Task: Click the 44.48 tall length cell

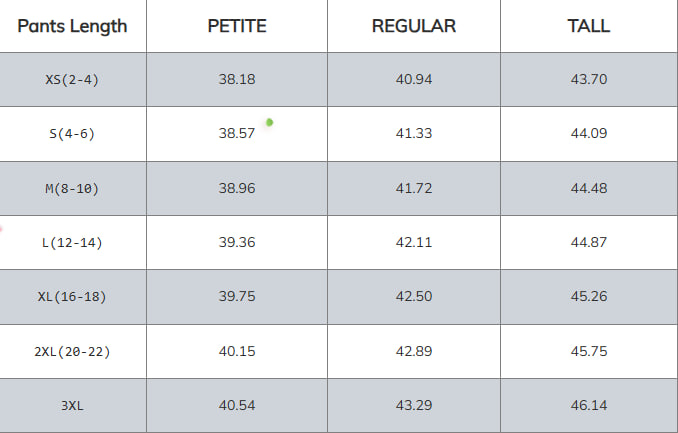Action: pyautogui.click(x=588, y=188)
